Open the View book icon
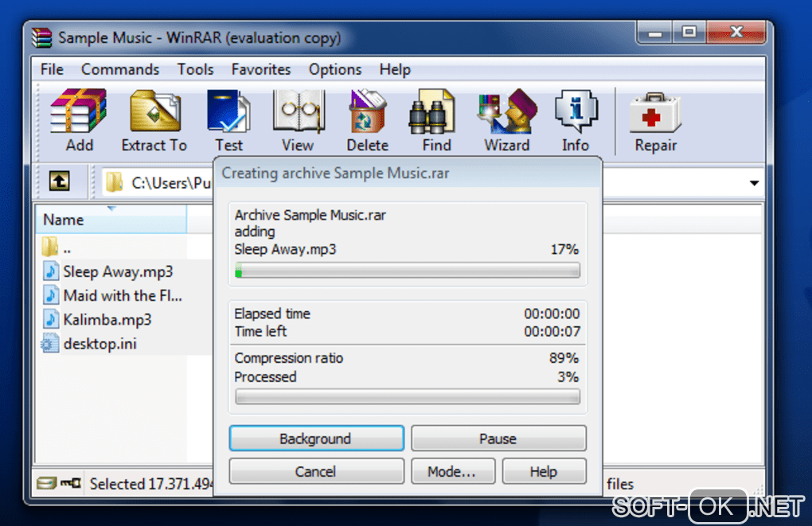Viewport: 812px width, 526px height. [x=299, y=111]
